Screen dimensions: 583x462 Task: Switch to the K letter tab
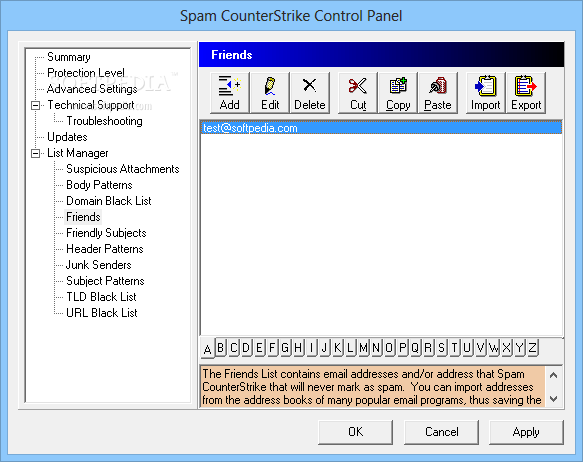(337, 348)
